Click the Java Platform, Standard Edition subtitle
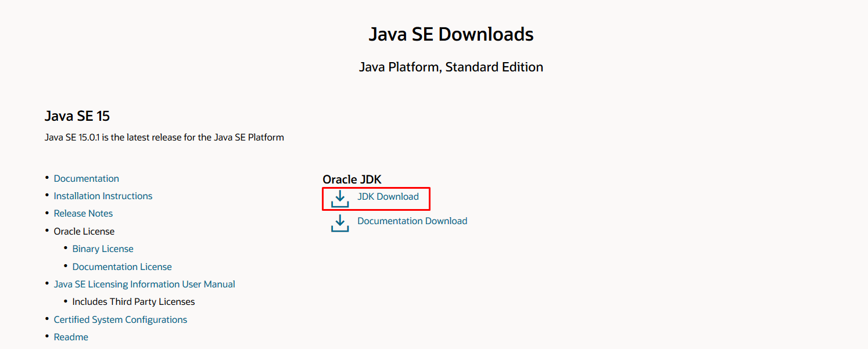 (x=451, y=67)
